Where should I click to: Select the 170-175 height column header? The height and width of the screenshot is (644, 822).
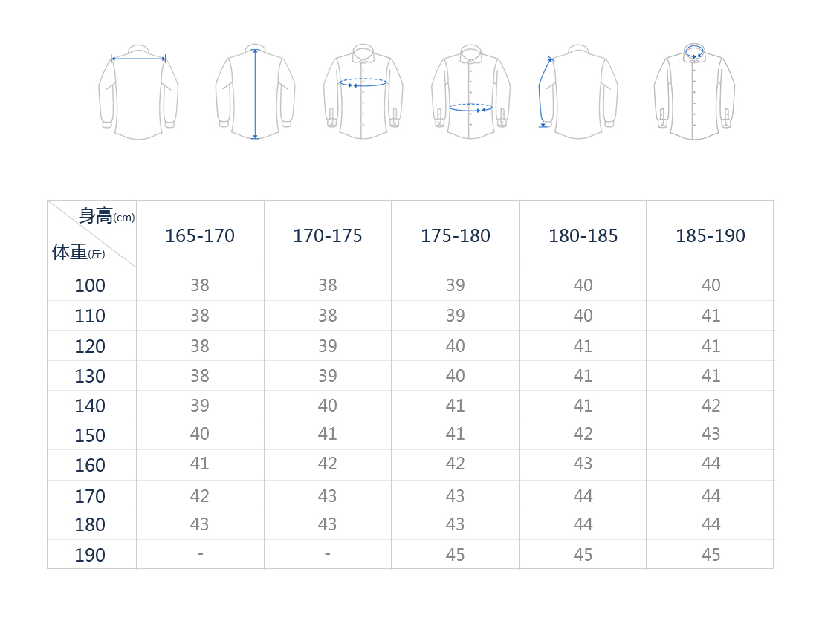pos(328,235)
